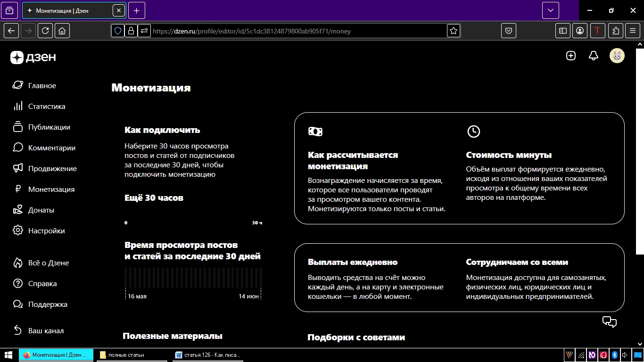644x362 pixels.
Task: Close the Монетизация | Дзен tab
Action: tap(119, 10)
